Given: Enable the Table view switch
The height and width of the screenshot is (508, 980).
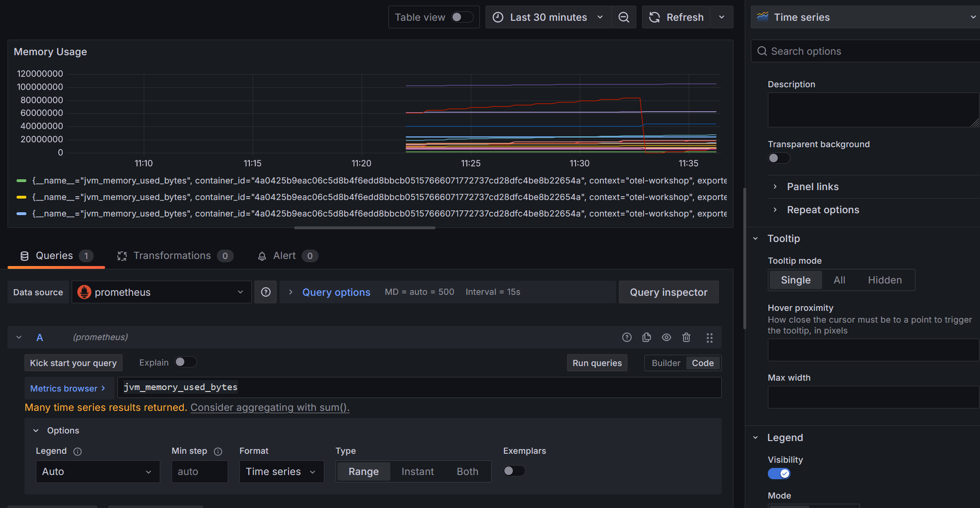Looking at the screenshot, I should pyautogui.click(x=461, y=17).
